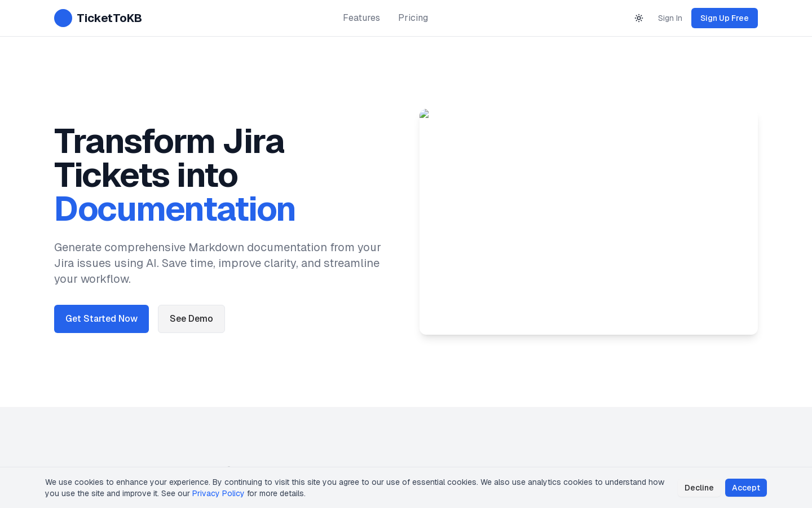812x508 pixels.
Task: Click the Get Started Now button
Action: tap(101, 319)
